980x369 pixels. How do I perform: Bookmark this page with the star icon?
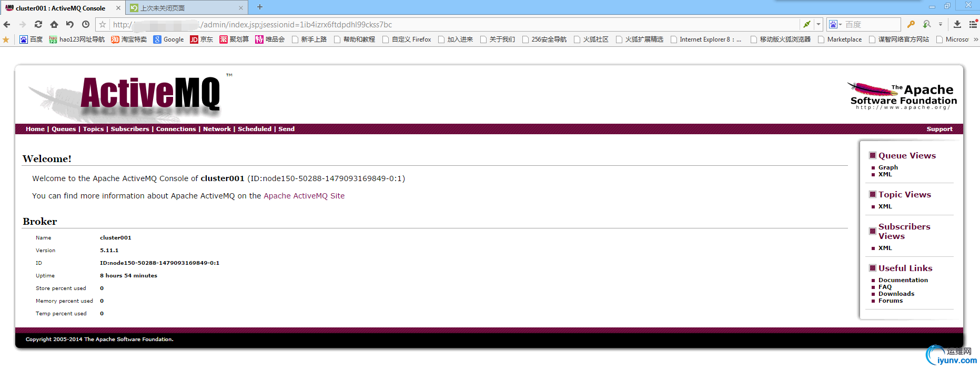(103, 24)
